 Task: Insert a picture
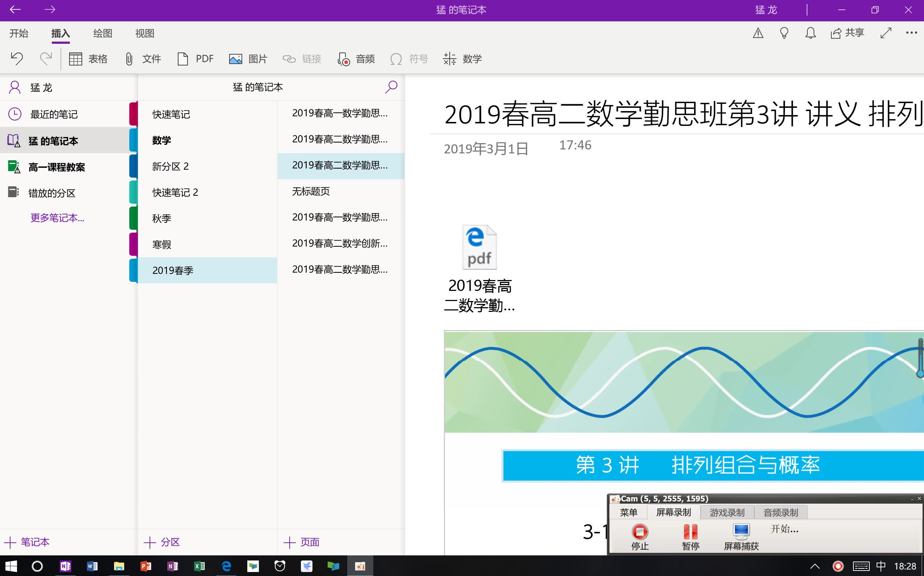tap(248, 59)
